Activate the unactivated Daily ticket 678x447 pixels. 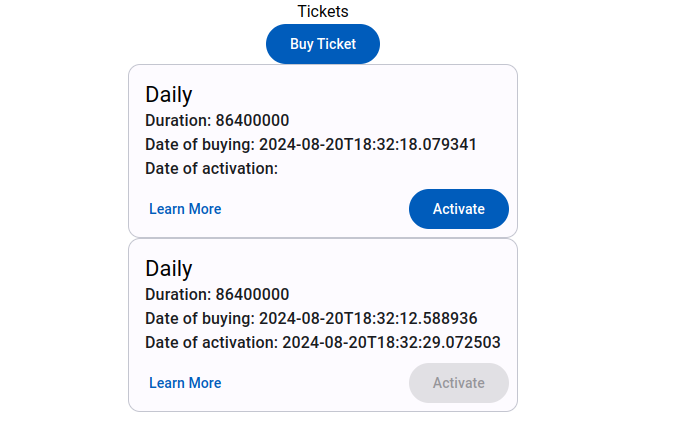pyautogui.click(x=458, y=209)
